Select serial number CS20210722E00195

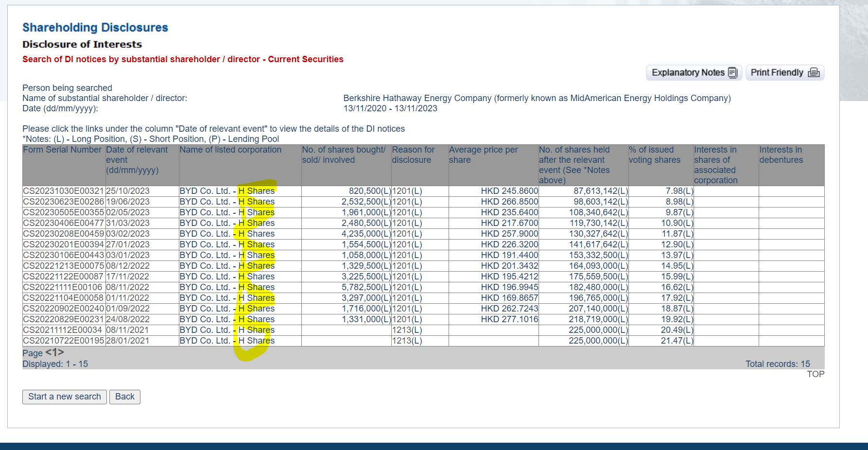point(64,341)
